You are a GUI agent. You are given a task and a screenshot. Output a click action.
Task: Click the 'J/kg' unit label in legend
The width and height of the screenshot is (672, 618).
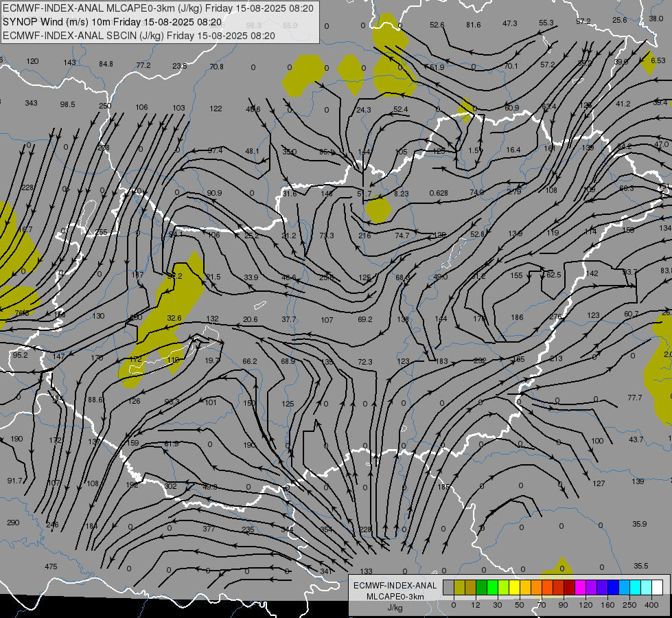(395, 608)
